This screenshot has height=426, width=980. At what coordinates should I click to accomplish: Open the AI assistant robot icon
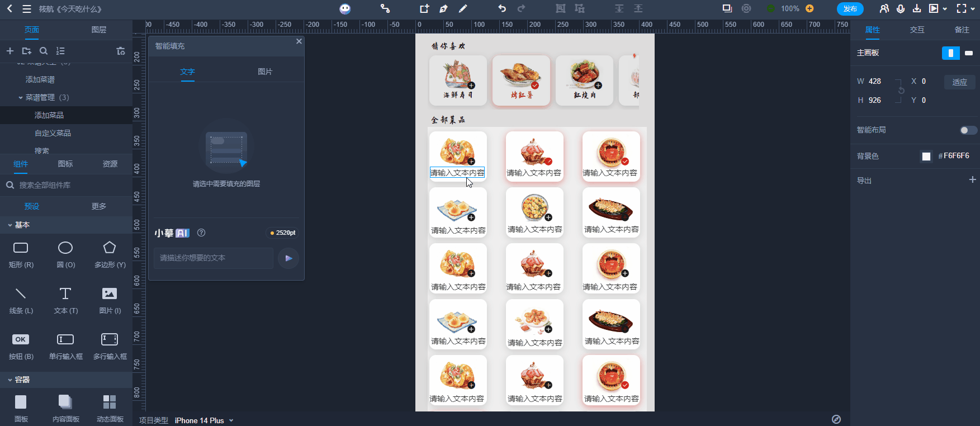(x=345, y=8)
